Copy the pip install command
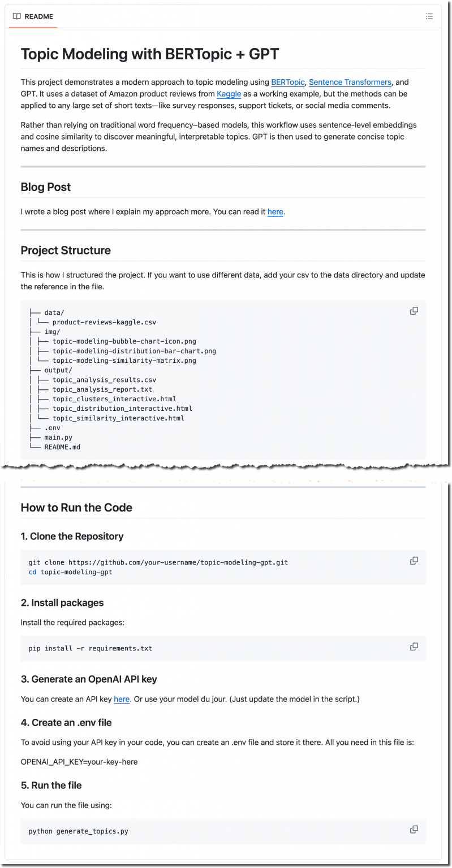This screenshot has width=452, height=868. click(414, 646)
